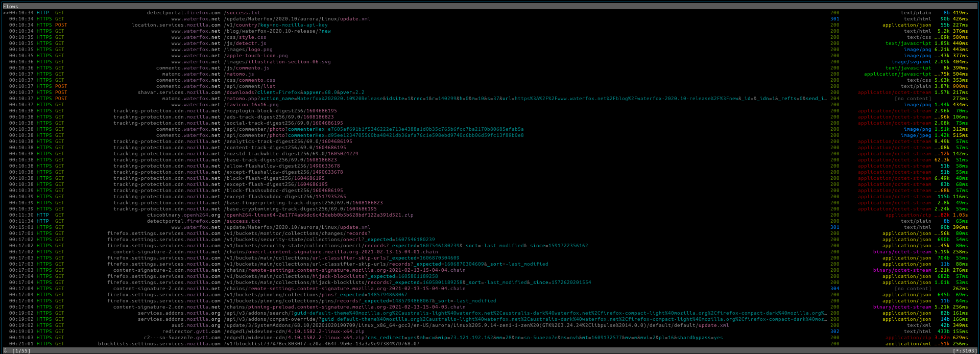The image size is (980, 354).
Task: Select the "/allow-flashallow-digest256/1490633678" path
Action: (282, 166)
